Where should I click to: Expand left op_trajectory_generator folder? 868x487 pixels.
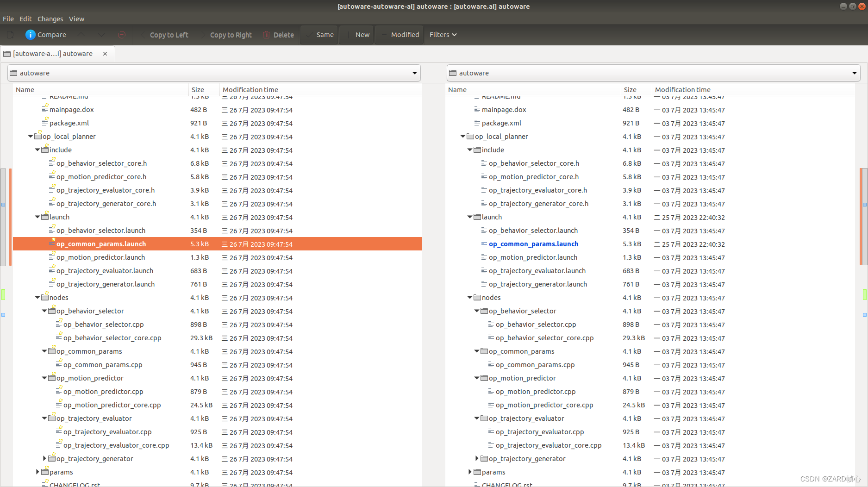44,458
